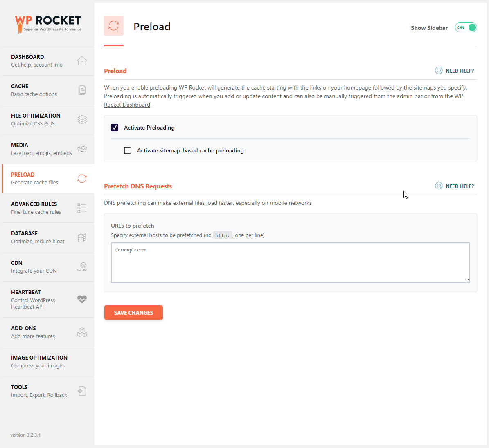Click the Heartbeat heart icon
The image size is (489, 448).
click(x=82, y=299)
